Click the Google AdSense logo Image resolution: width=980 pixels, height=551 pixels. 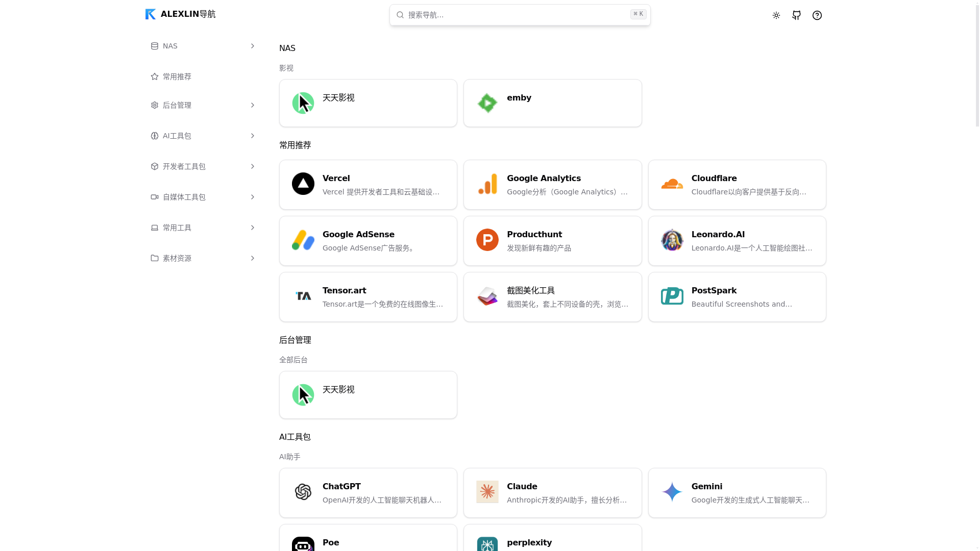[303, 240]
